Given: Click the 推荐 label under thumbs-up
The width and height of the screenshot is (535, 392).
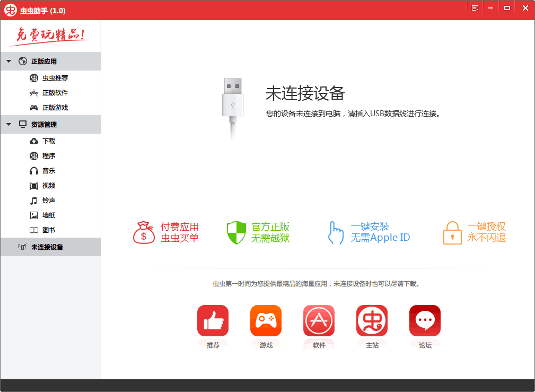Looking at the screenshot, I should point(213,345).
